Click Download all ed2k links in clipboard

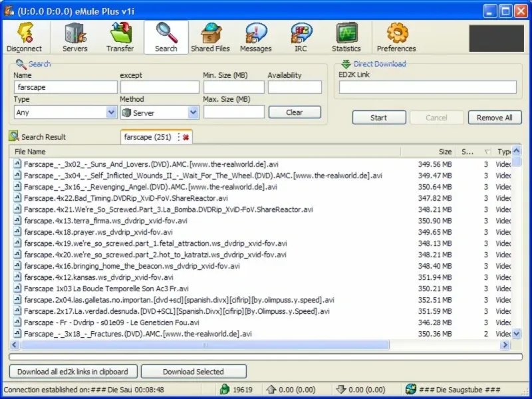(x=73, y=372)
